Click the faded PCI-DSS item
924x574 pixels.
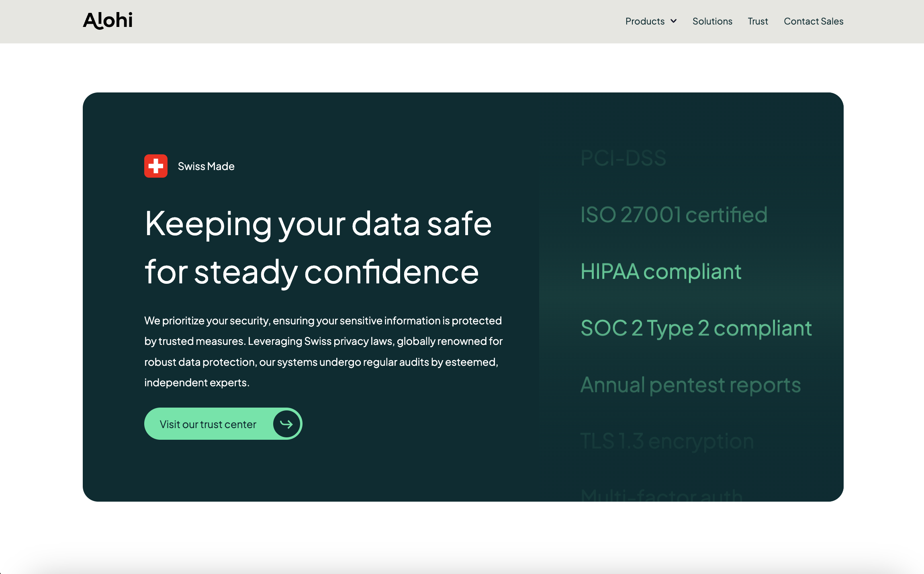pos(623,158)
